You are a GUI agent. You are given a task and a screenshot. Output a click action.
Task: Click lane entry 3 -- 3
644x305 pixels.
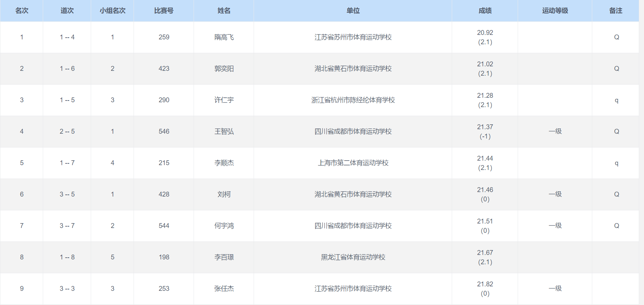point(67,289)
